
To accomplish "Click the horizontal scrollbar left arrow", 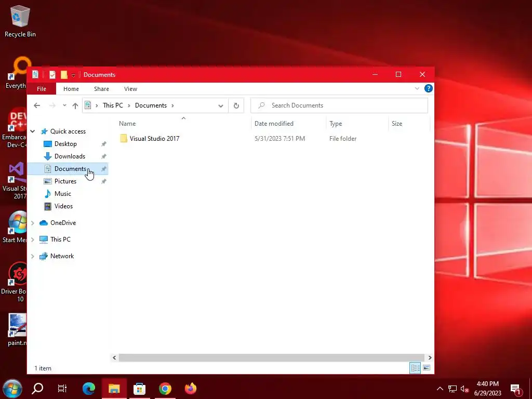I will [114, 357].
